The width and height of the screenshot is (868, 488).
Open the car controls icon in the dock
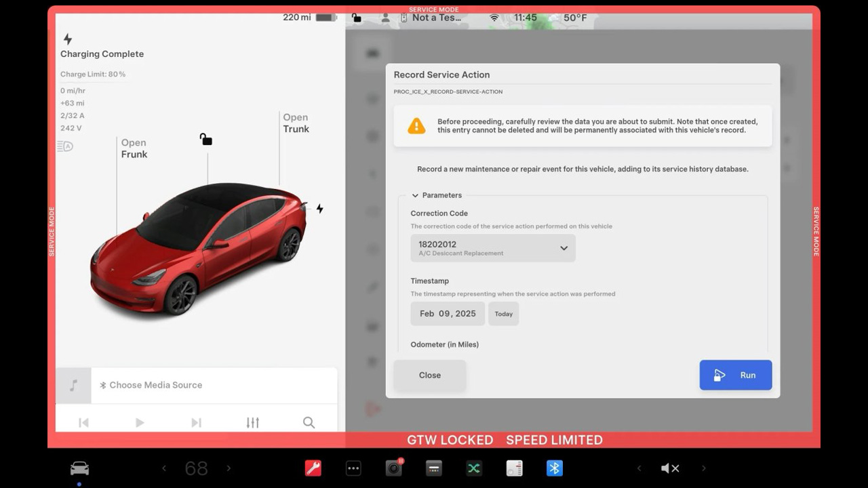pos(79,468)
